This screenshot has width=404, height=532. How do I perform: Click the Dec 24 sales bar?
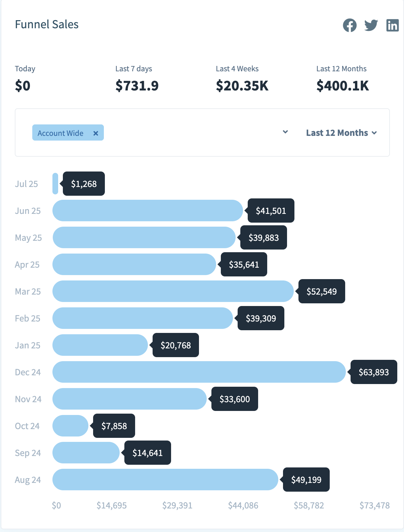[x=199, y=372]
